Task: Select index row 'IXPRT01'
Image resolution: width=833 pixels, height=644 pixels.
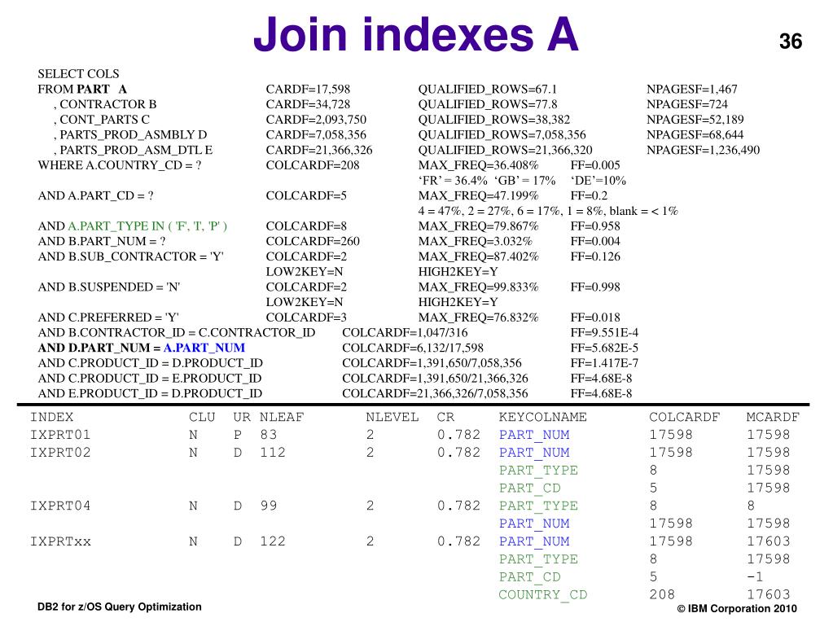Action: click(410, 436)
